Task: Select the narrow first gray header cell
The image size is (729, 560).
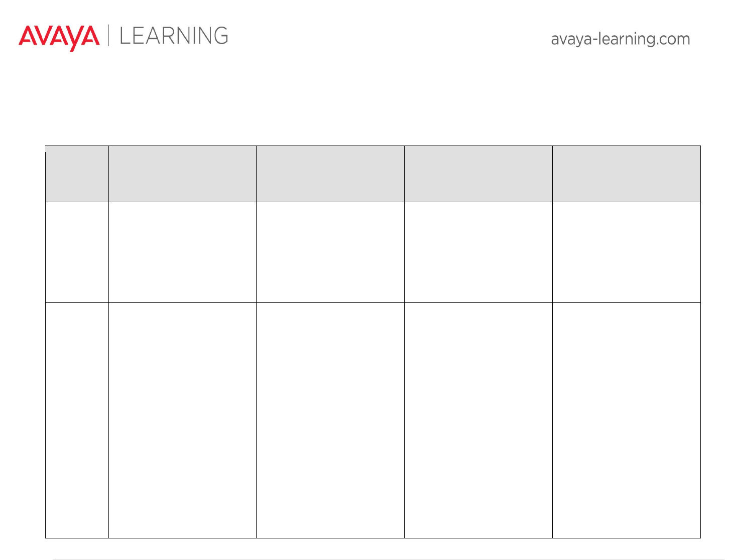Action: click(x=77, y=174)
